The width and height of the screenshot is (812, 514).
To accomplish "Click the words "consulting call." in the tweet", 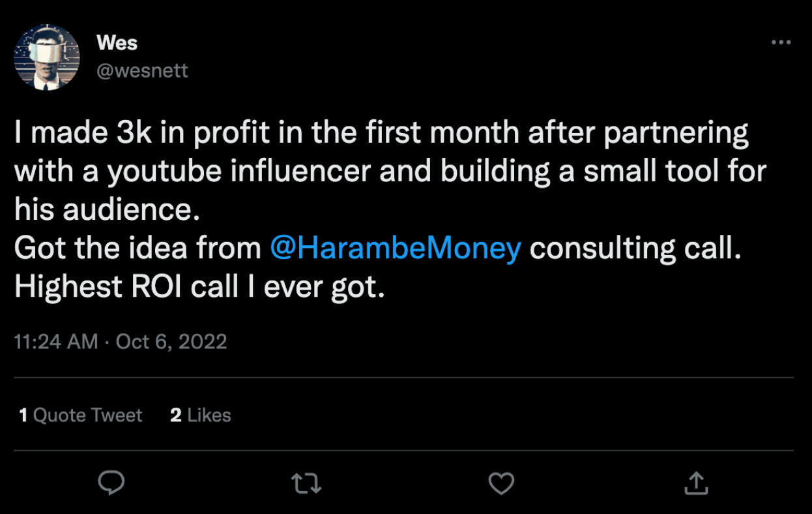I will pos(635,249).
